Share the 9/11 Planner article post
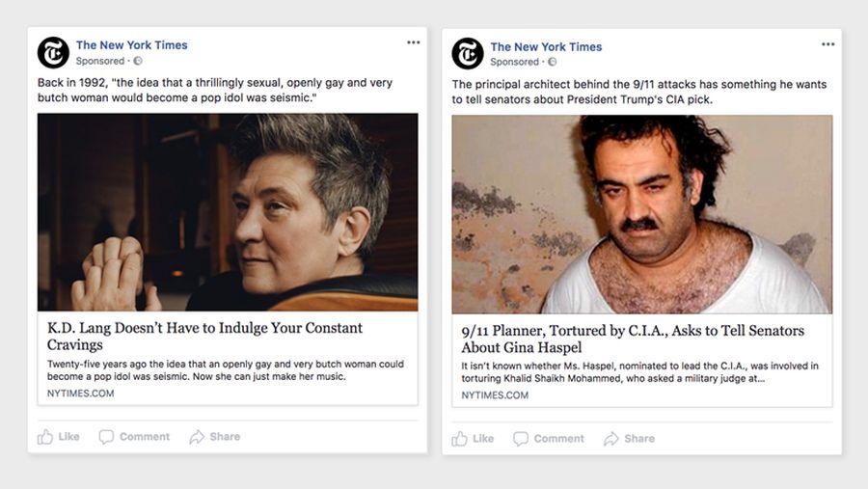Image resolution: width=868 pixels, height=489 pixels. click(630, 439)
